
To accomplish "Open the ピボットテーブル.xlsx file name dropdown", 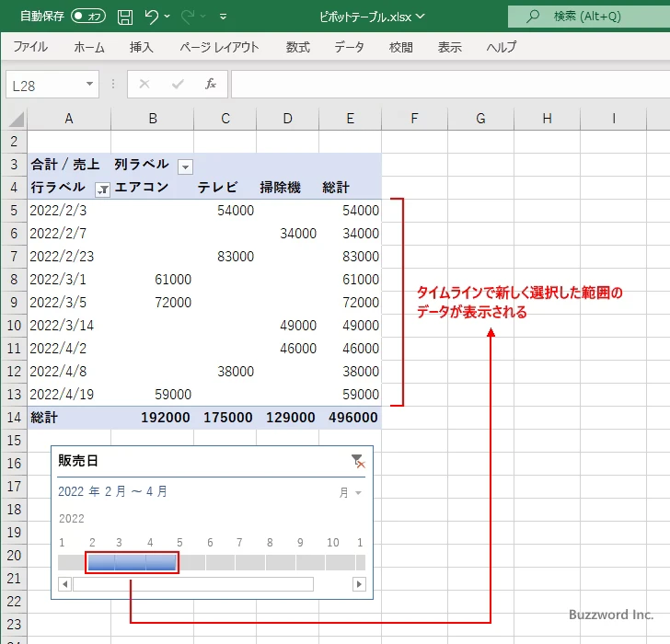I will pyautogui.click(x=421, y=17).
